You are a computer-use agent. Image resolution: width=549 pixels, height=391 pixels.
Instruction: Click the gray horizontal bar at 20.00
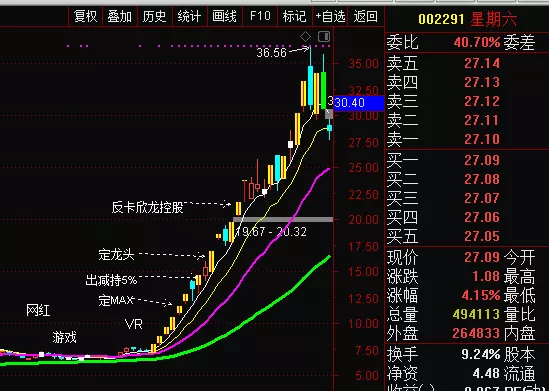pyautogui.click(x=283, y=219)
